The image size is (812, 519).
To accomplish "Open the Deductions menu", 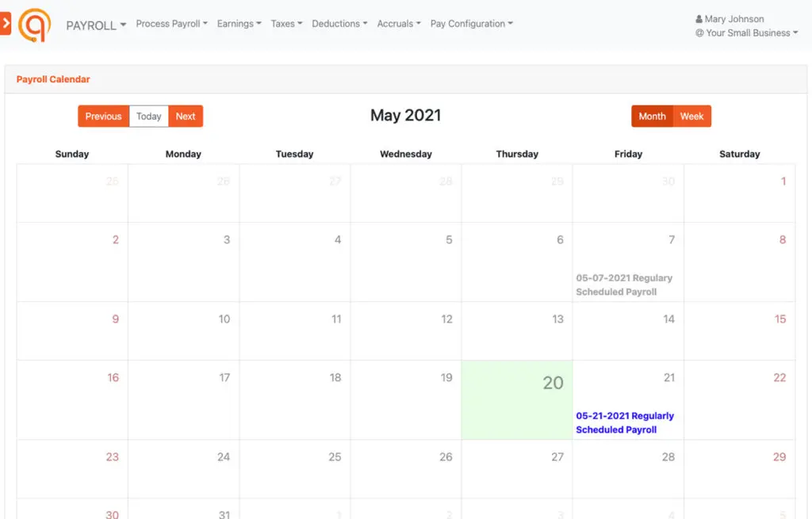I will tap(339, 24).
